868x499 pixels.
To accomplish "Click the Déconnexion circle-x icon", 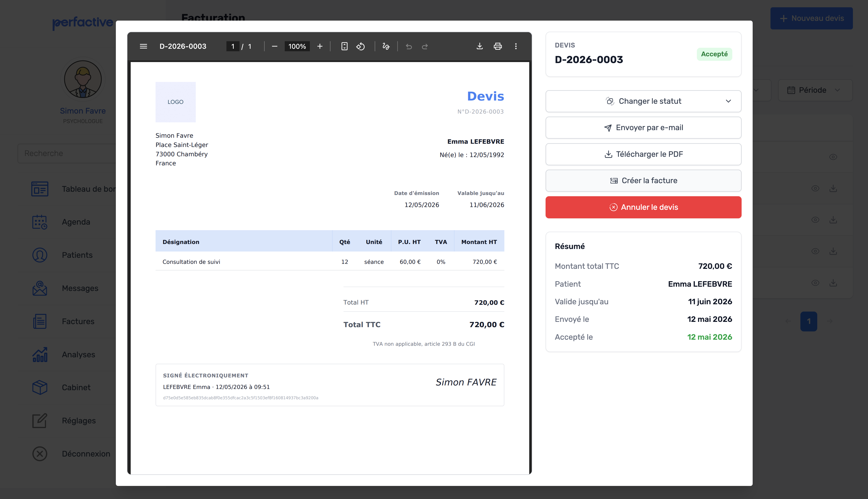I will click(40, 454).
